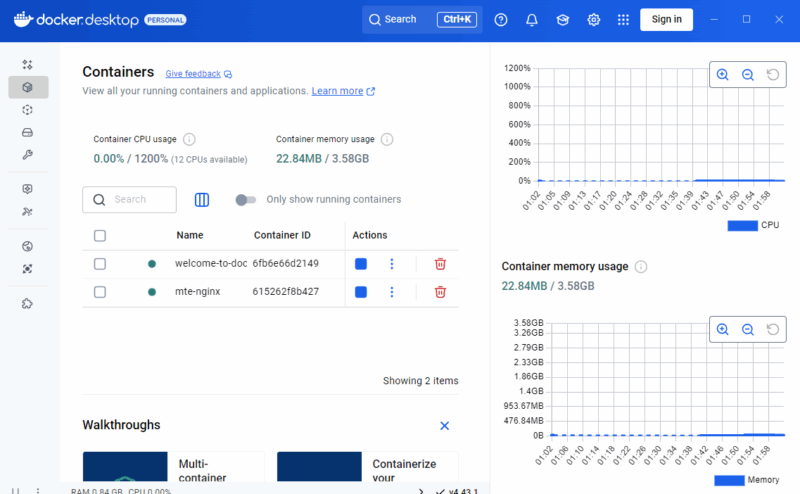Reset zoom on the memory chart
Screen dimensions: 800x494
coord(773,329)
